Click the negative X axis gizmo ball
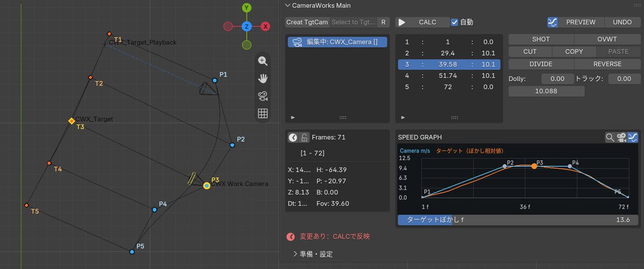 (228, 26)
